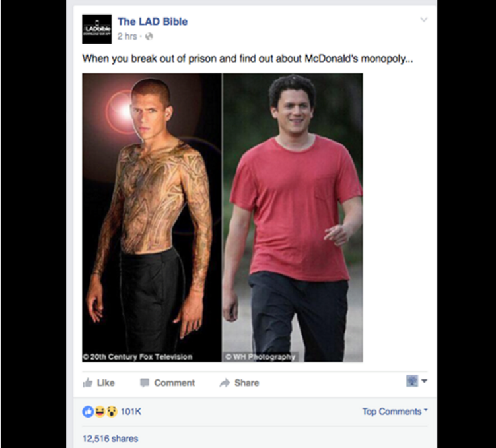Open the 101K reactions count

pyautogui.click(x=131, y=412)
